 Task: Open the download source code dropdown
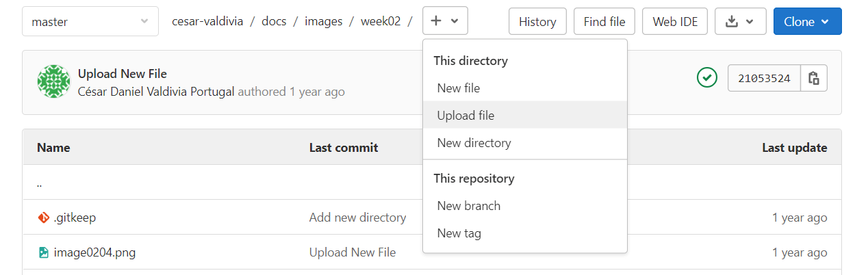click(x=740, y=22)
